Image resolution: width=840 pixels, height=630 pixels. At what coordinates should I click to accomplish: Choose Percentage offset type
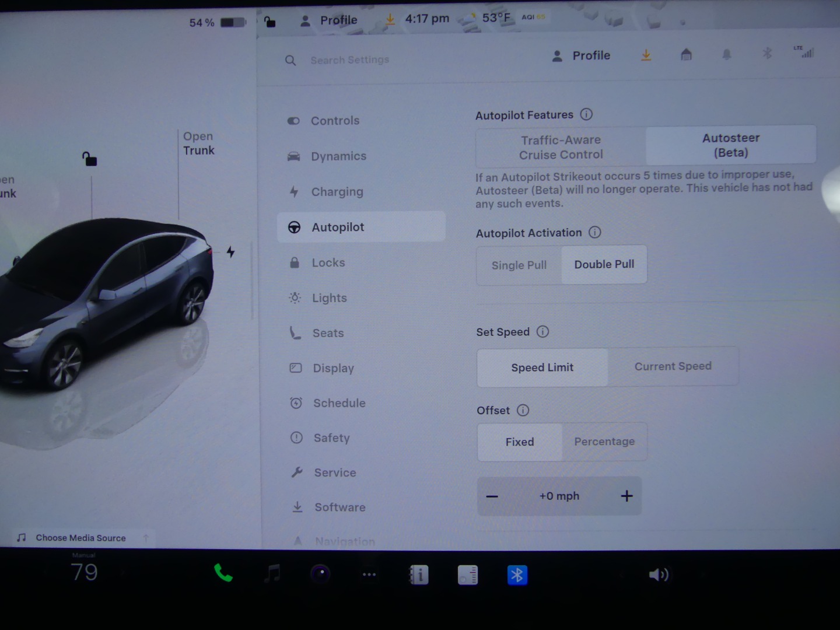(604, 442)
